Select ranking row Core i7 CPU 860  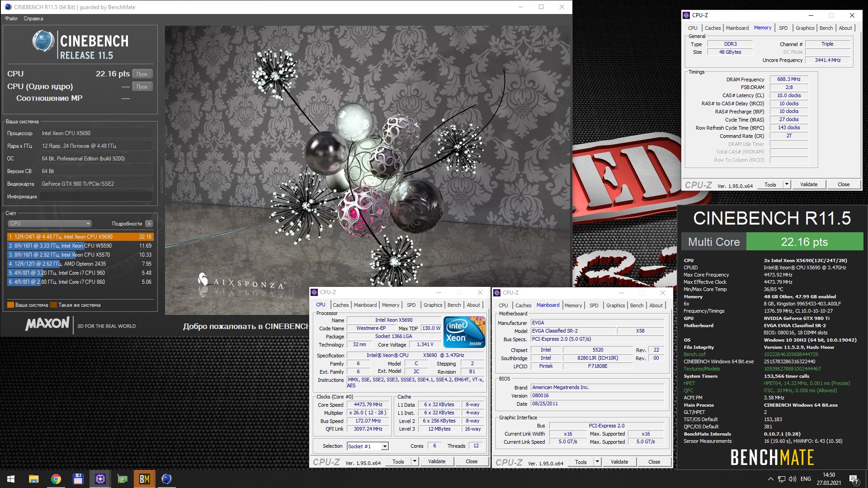coord(80,282)
